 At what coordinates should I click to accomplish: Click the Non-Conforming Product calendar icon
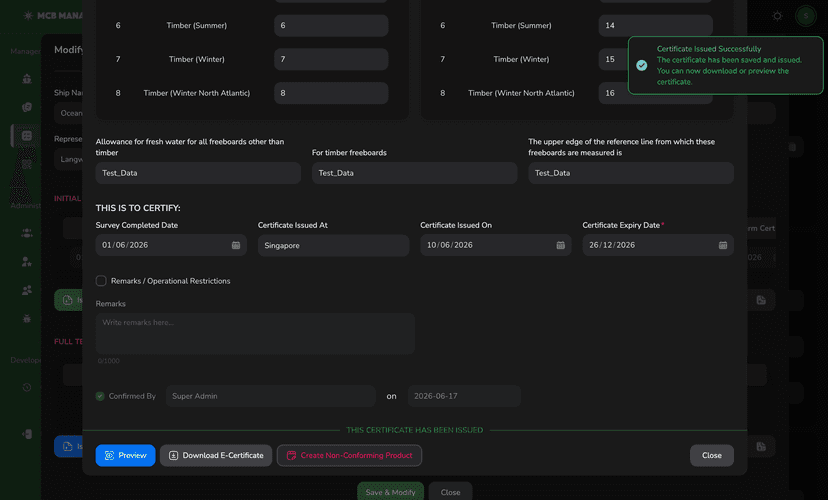(291, 455)
